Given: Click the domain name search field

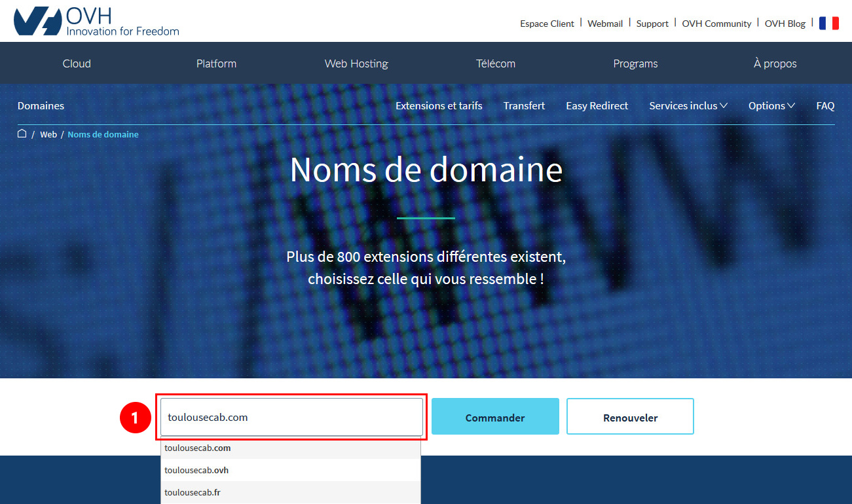Looking at the screenshot, I should pos(291,417).
